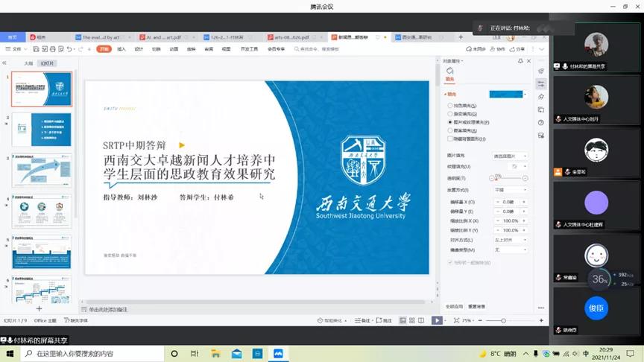The height and width of the screenshot is (362, 644).
Task: Start slideshow with the play button
Action: (437, 320)
